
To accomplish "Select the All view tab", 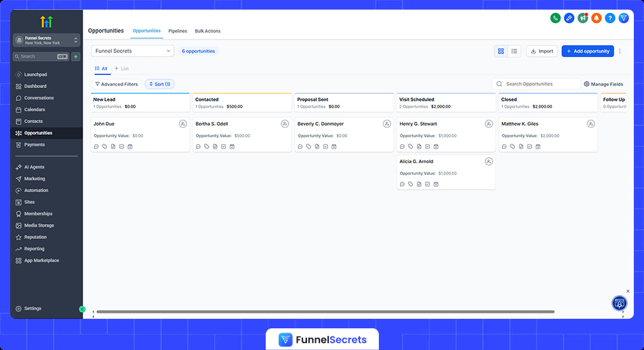I will coord(101,68).
